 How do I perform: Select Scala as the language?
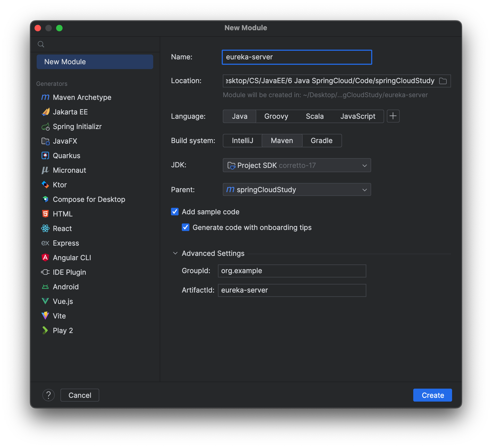315,116
